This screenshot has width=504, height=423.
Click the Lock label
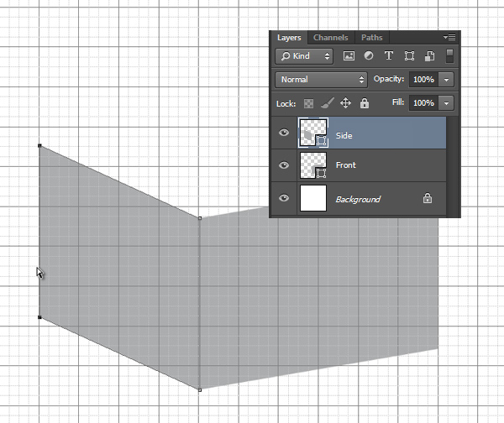pyautogui.click(x=286, y=104)
